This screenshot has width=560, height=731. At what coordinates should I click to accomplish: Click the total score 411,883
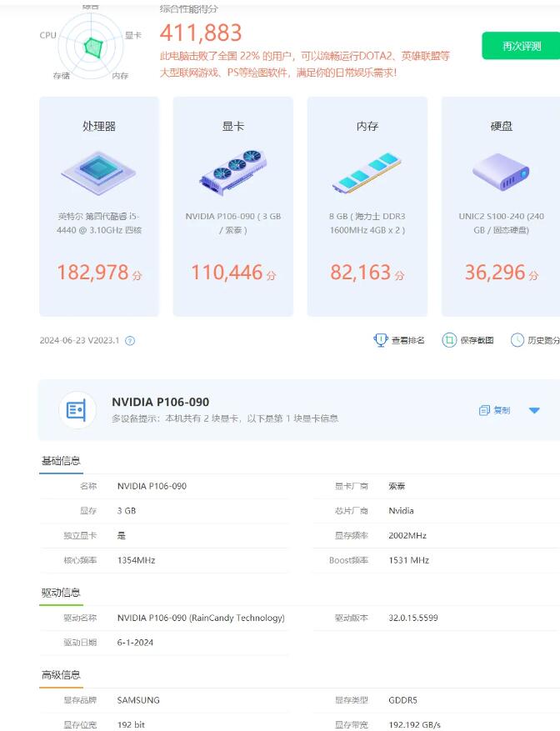pos(201,33)
